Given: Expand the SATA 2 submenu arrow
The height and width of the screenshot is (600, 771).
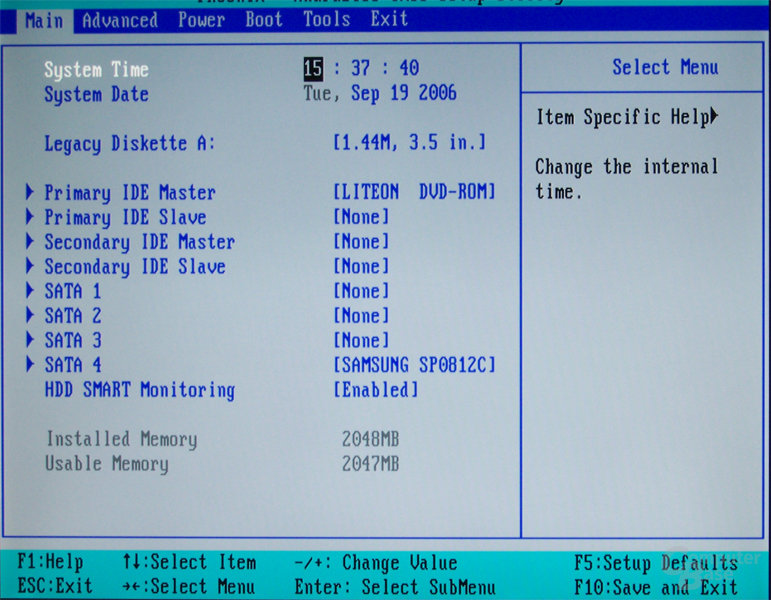Looking at the screenshot, I should coord(30,315).
